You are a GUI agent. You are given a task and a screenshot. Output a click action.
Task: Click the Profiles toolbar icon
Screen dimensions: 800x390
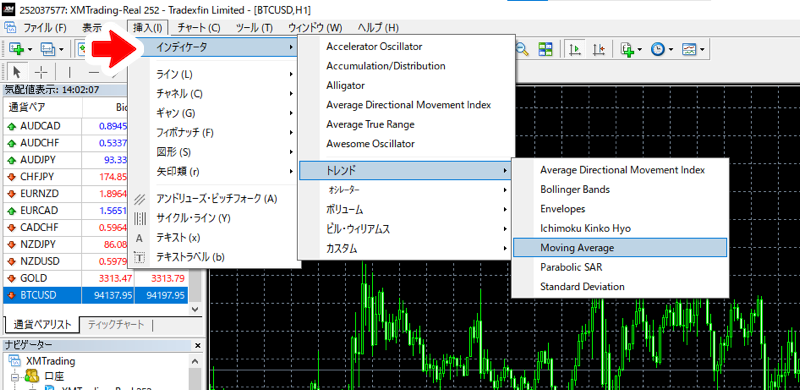pos(47,49)
